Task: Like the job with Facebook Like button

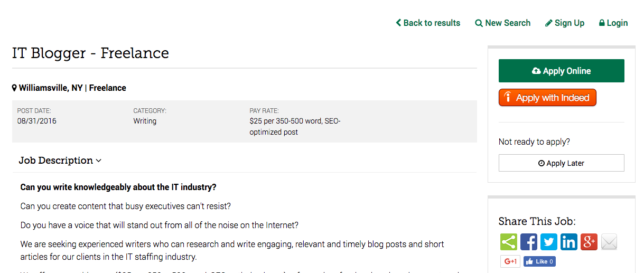Action: point(539,261)
